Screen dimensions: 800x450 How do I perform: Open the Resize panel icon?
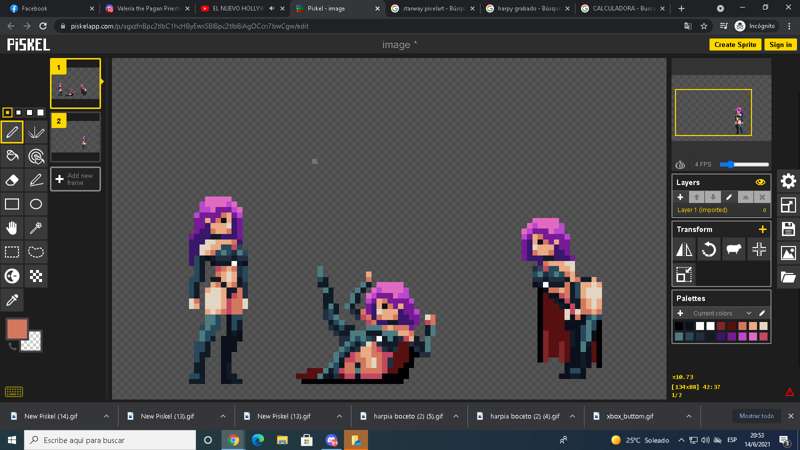[788, 205]
